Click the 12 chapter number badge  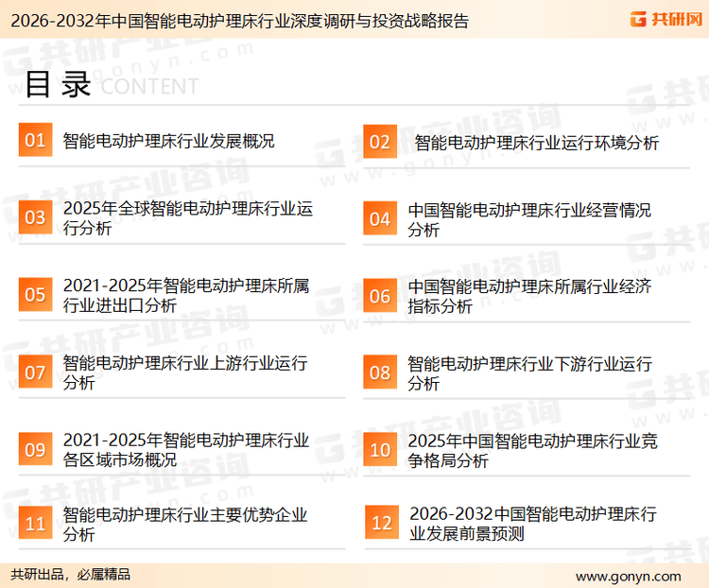click(381, 523)
